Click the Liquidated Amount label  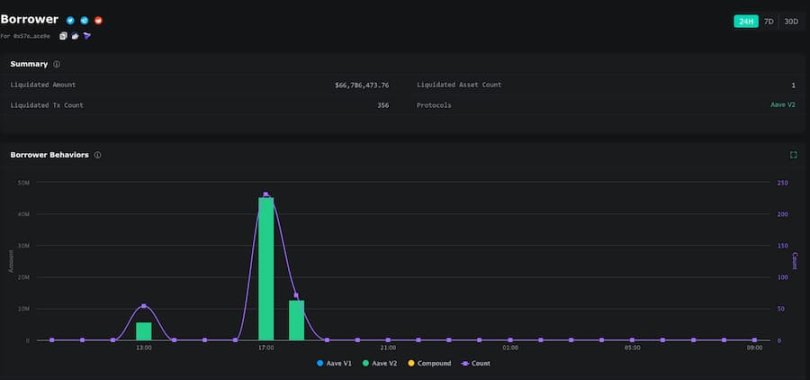(x=43, y=85)
